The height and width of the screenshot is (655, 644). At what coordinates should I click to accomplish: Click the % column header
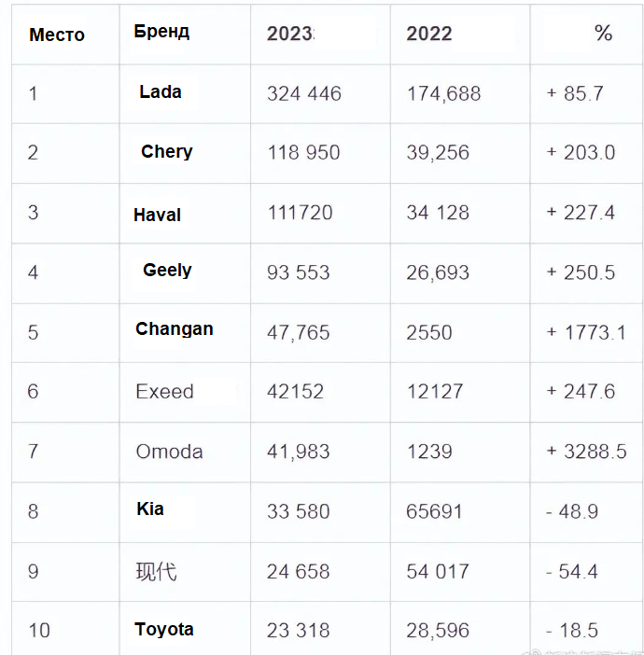[603, 35]
